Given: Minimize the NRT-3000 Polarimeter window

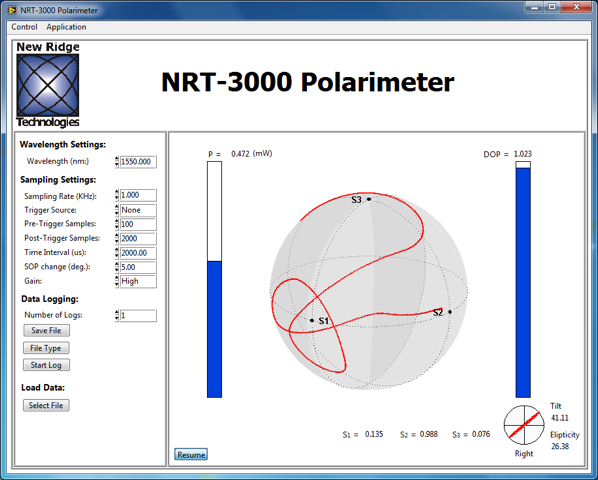Looking at the screenshot, I should tap(535, 8).
